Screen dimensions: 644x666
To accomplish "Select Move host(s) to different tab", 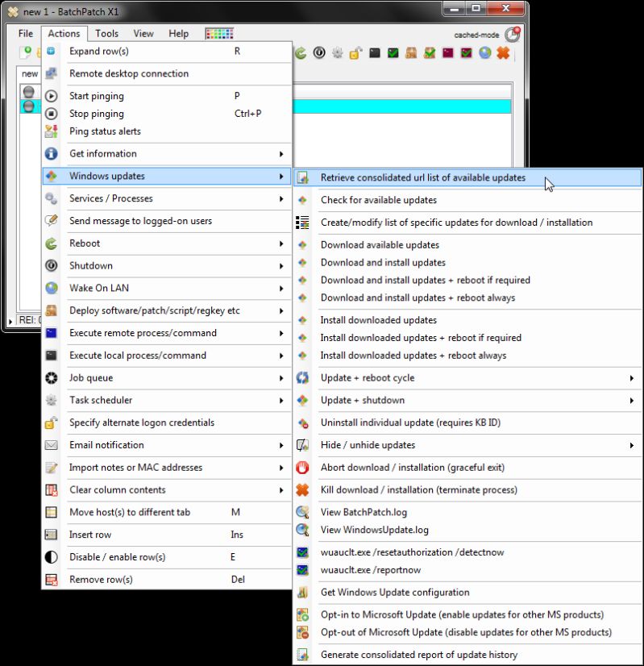I will pos(167,512).
